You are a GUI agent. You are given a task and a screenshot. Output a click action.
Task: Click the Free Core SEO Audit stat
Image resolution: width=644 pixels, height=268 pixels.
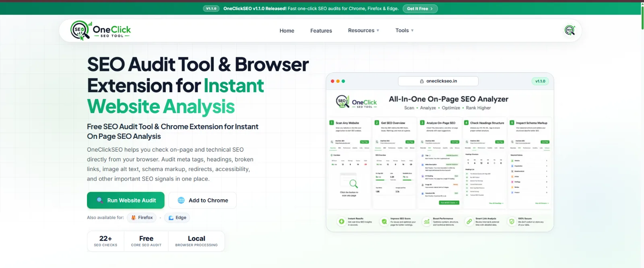(146, 241)
